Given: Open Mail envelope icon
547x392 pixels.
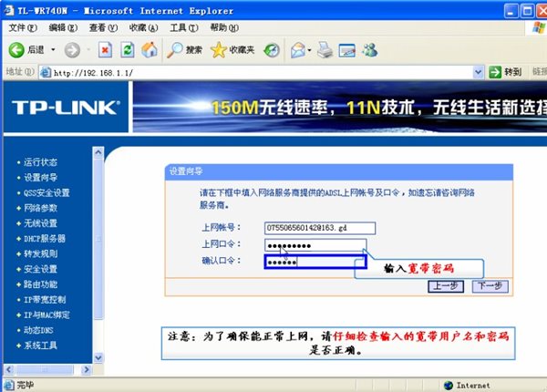Looking at the screenshot, I should pyautogui.click(x=298, y=50).
